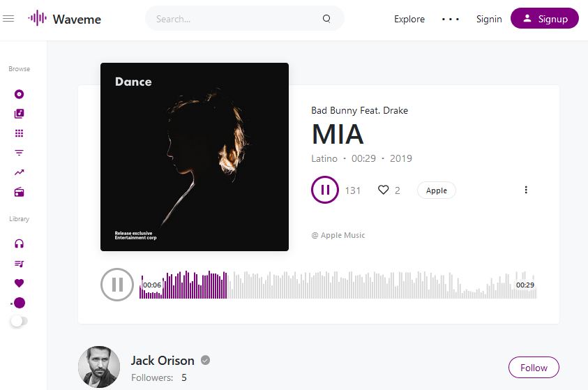Open track options three-dot menu
588x390 pixels.
tap(526, 190)
